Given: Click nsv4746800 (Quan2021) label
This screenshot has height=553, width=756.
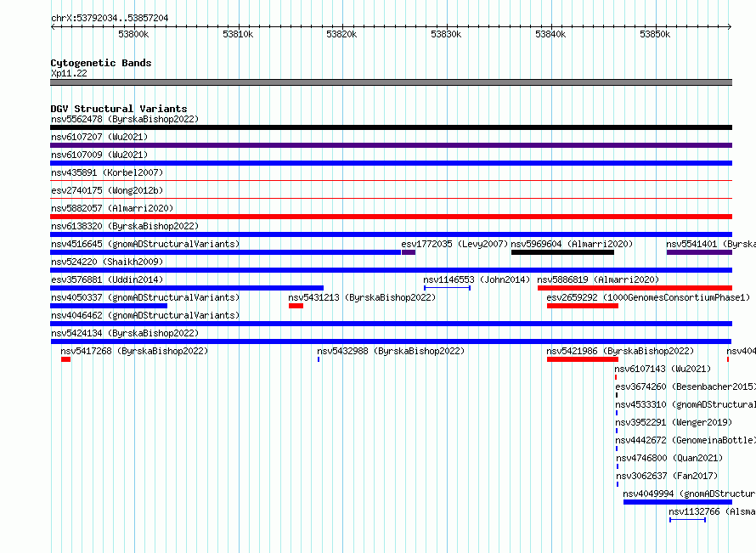Looking at the screenshot, I should (x=669, y=458).
